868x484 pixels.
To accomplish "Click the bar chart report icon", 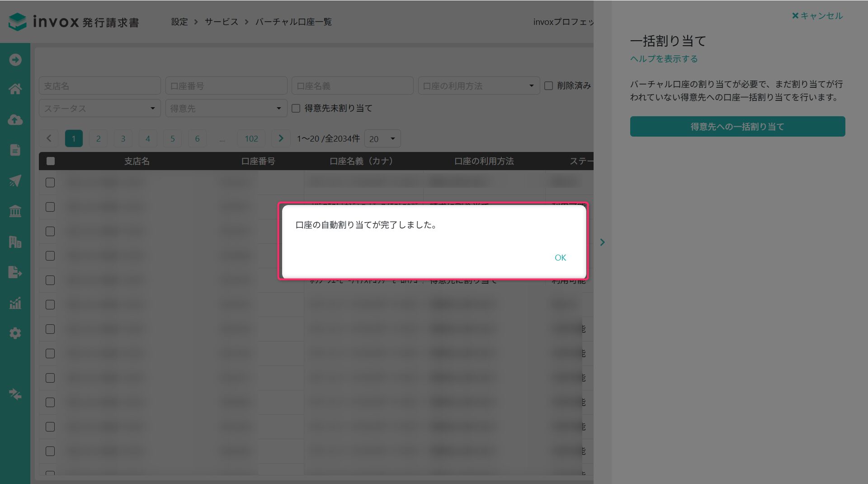I will (x=15, y=303).
